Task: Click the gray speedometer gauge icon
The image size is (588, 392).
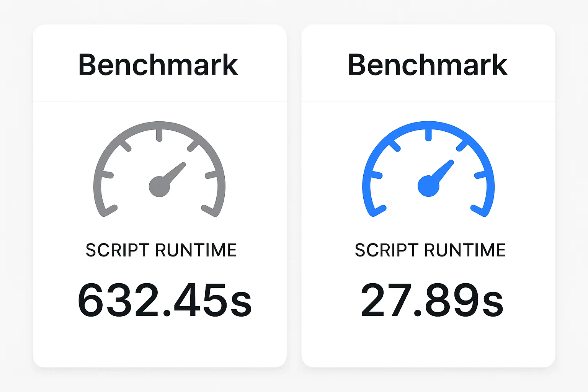Action: [159, 169]
